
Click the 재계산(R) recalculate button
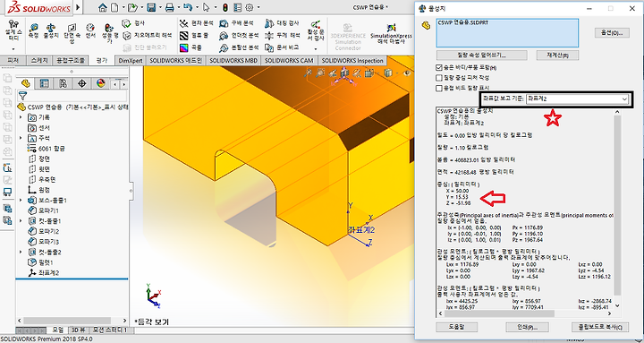557,55
